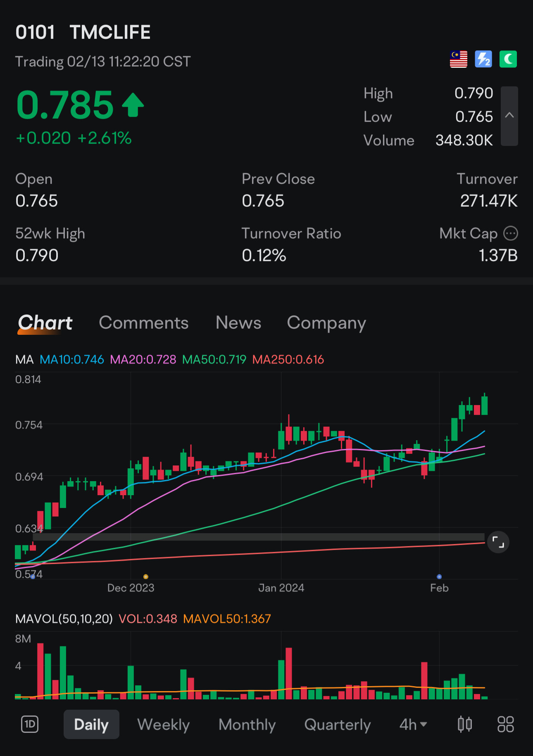Open the 4h interval dropdown
Viewport: 533px width, 756px height.
(413, 724)
